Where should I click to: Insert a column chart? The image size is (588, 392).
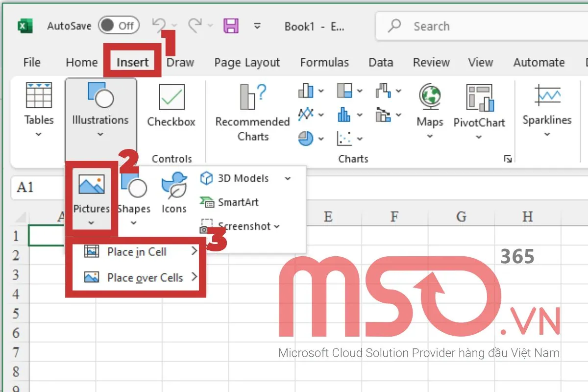coord(305,91)
